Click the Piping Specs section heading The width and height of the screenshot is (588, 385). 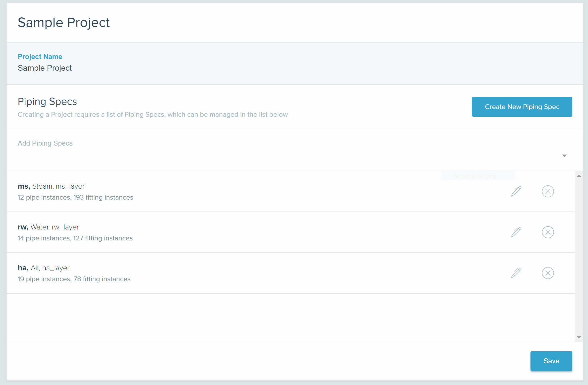(47, 102)
